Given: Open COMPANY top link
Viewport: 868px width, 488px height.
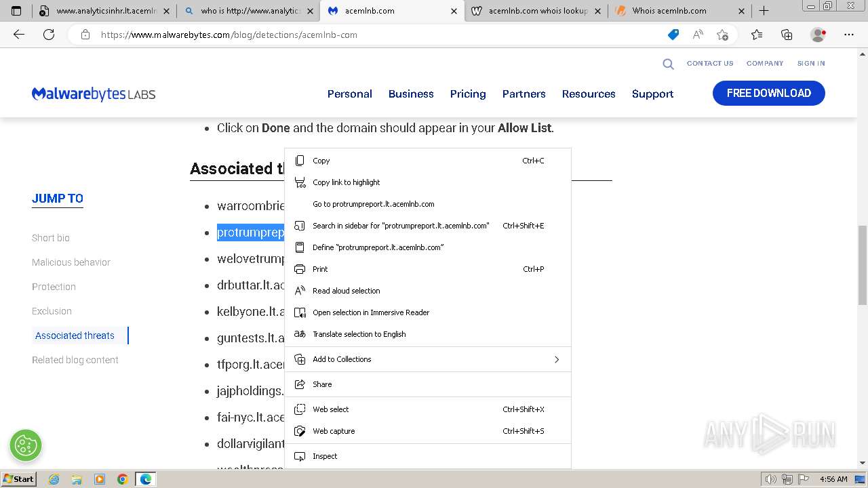Looking at the screenshot, I should [765, 63].
